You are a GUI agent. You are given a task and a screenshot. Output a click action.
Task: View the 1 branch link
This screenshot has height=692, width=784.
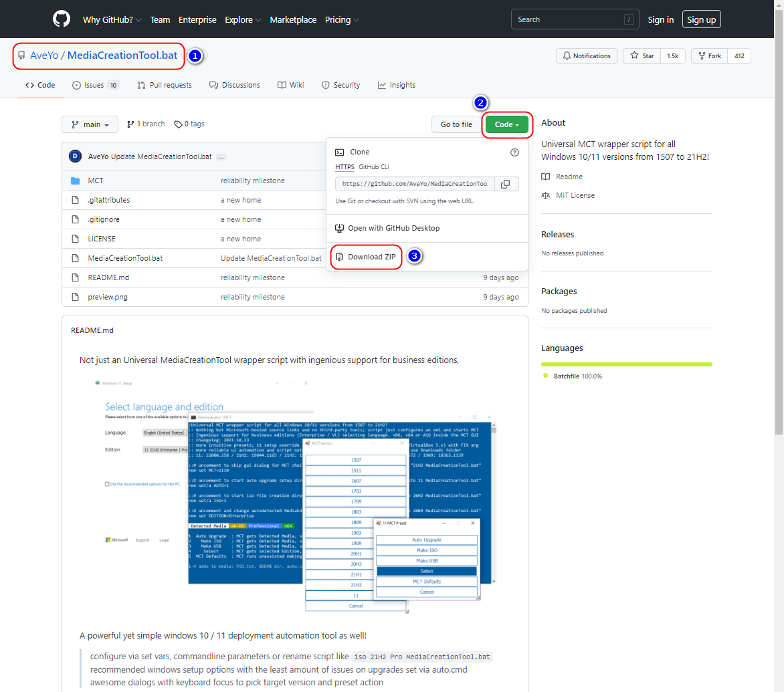(x=146, y=124)
